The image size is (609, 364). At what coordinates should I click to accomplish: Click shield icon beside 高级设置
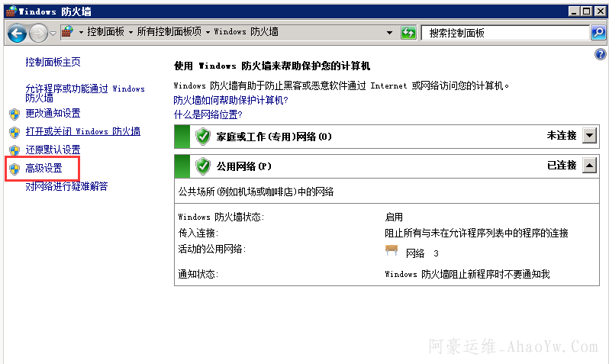click(14, 169)
